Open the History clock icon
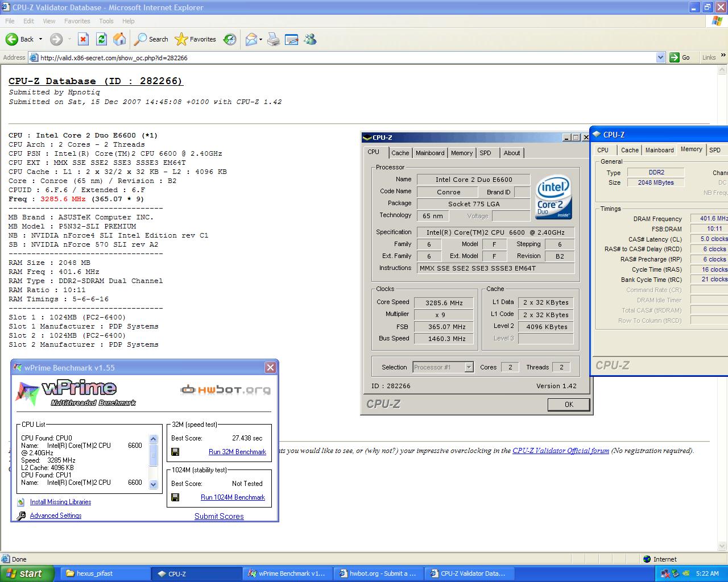 pyautogui.click(x=230, y=39)
